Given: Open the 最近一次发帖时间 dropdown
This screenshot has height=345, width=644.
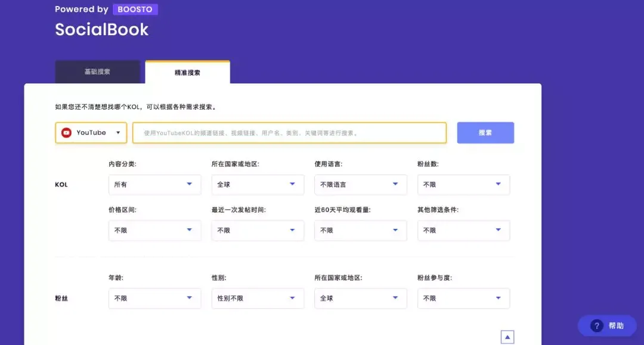Looking at the screenshot, I should point(258,231).
